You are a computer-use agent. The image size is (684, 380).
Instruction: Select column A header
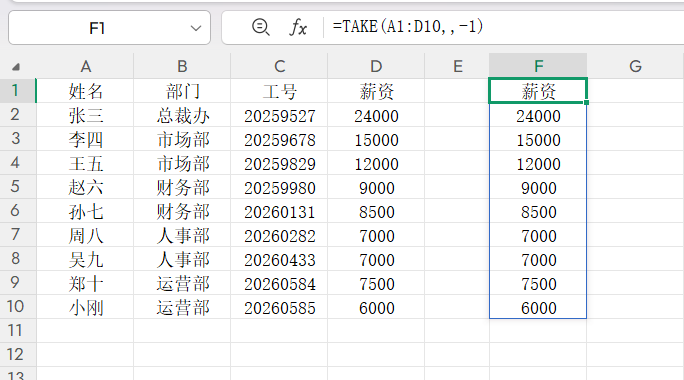coord(86,66)
